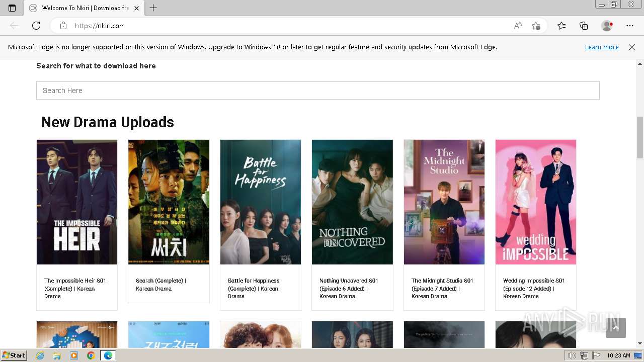Open The Midnight Studio poster
This screenshot has height=362, width=644.
(x=444, y=202)
